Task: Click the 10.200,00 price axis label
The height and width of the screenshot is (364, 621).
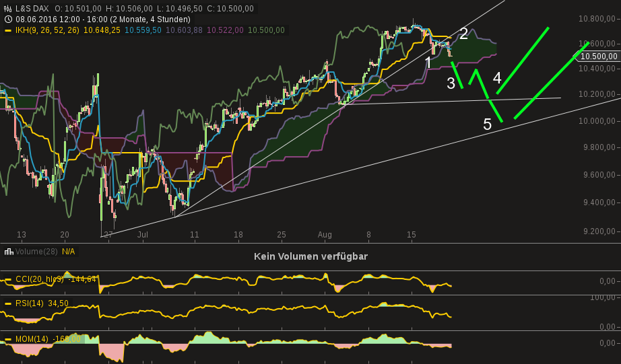Action: [x=597, y=94]
